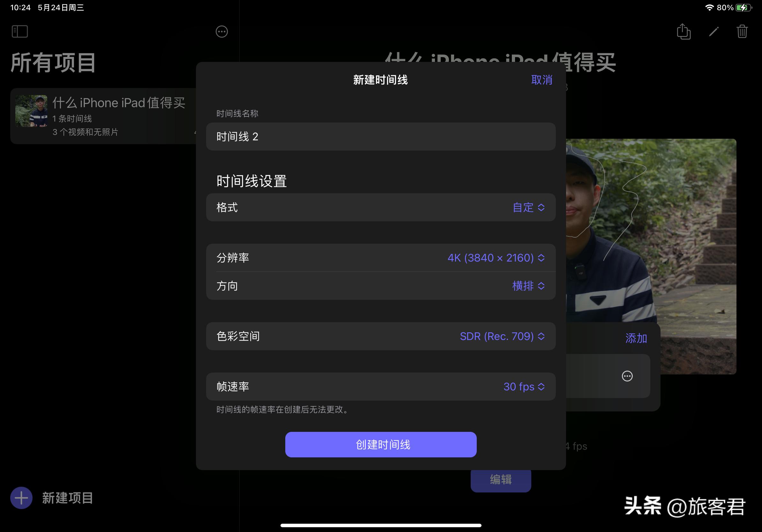The height and width of the screenshot is (532, 762).
Task: Select the 什么 iPhone iPad 值得买 project
Action: (x=109, y=116)
